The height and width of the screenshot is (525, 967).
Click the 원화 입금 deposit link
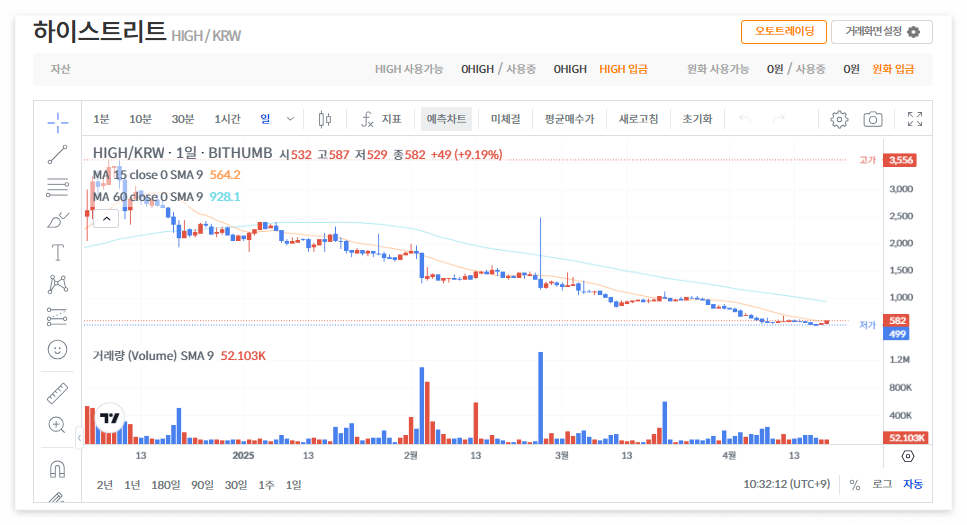(893, 69)
